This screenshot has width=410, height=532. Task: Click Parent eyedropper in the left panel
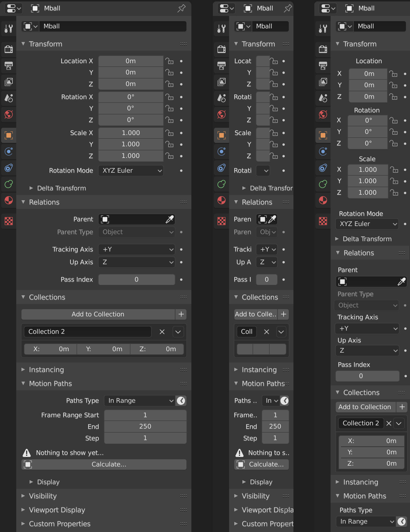(x=170, y=219)
